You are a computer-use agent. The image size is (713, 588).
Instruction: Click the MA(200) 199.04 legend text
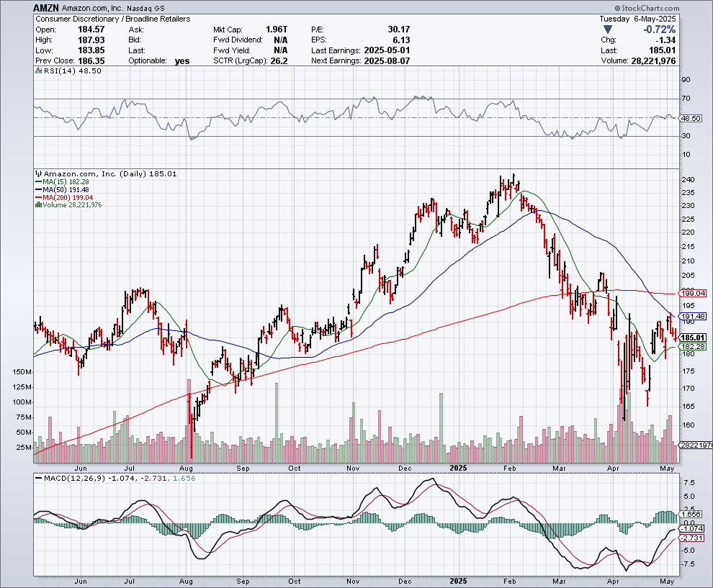coord(68,198)
